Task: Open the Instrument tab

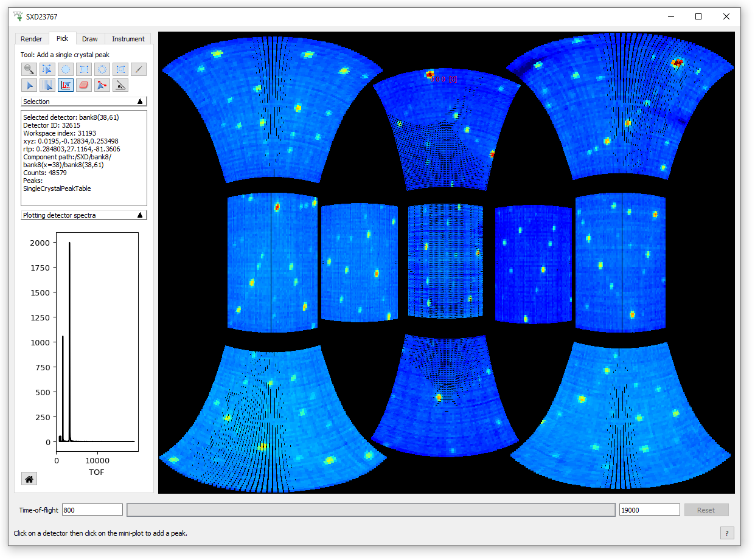Action: tap(128, 39)
